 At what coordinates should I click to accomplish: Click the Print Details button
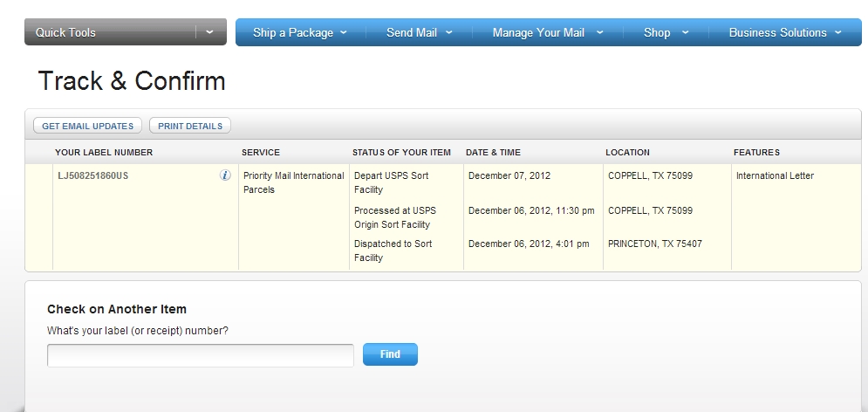tap(190, 126)
